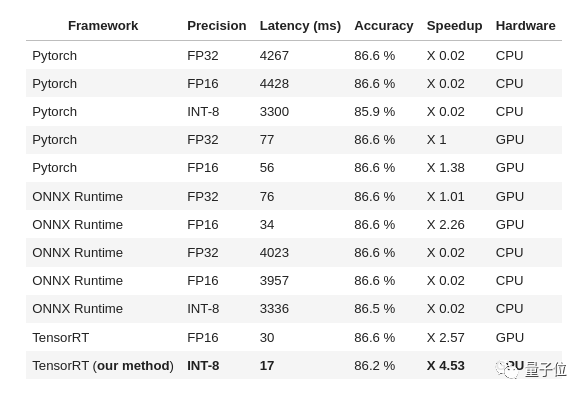Viewport: 585px width, 395px height.
Task: Click the Accuracy column header
Action: [x=384, y=26]
